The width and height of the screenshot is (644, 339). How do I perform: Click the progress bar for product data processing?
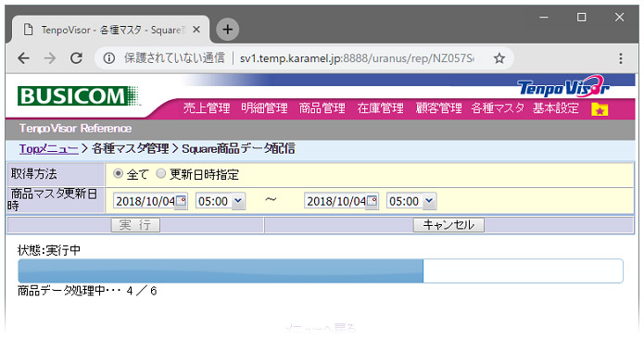click(x=321, y=270)
